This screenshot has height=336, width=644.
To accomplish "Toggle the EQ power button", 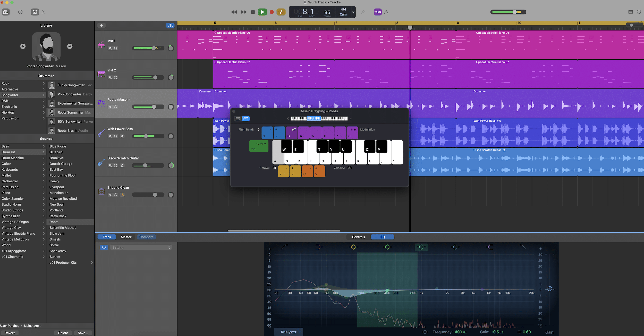I will (x=104, y=247).
